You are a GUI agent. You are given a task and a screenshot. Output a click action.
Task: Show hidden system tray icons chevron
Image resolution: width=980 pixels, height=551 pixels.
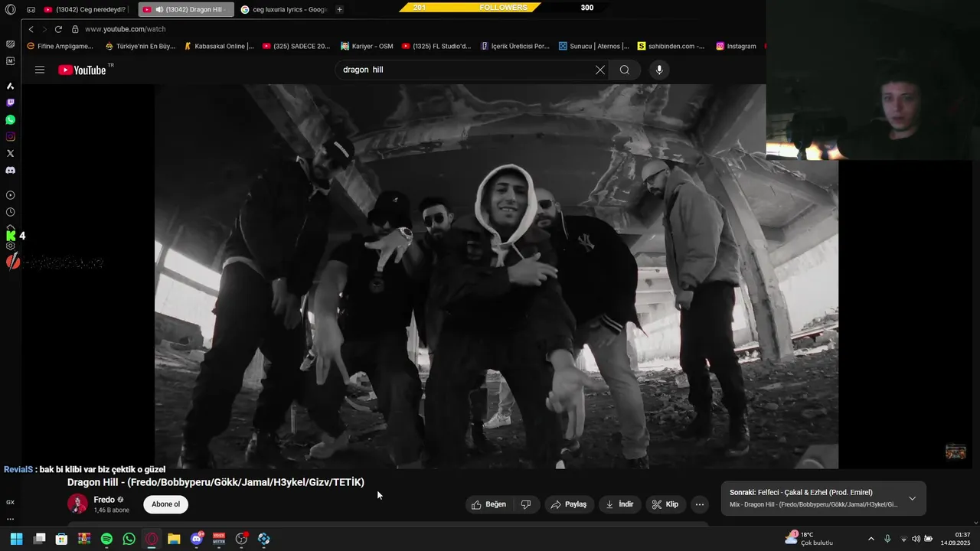871,539
